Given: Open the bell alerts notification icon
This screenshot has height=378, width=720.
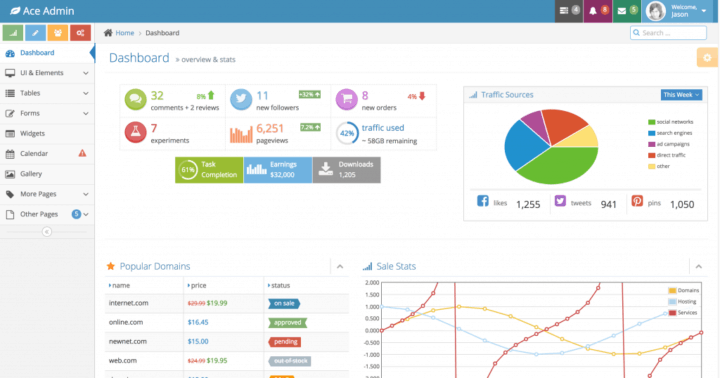Looking at the screenshot, I should (x=598, y=11).
